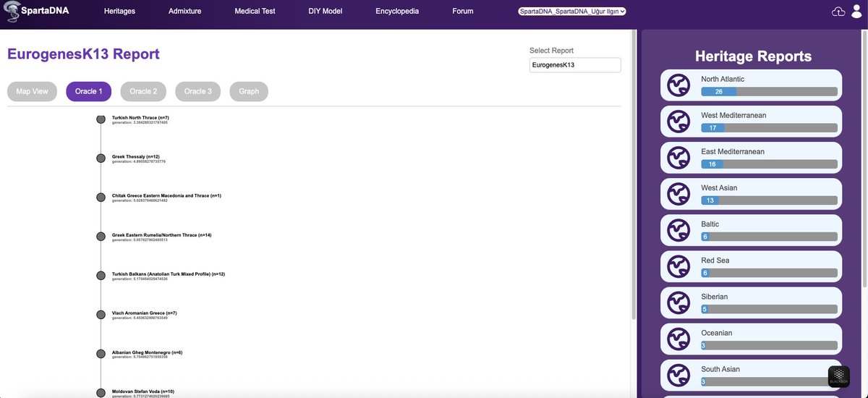This screenshot has width=868, height=398.
Task: Open the user profile icon
Action: (x=856, y=12)
